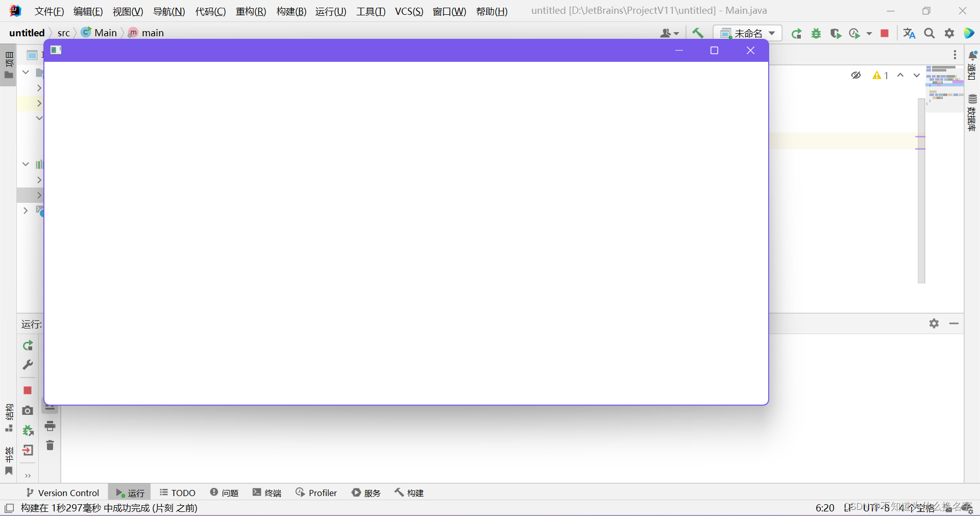Start debugging with the bug icon
This screenshot has height=516, width=980.
coord(816,33)
